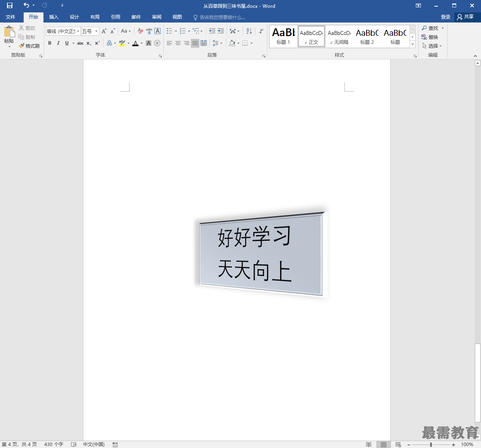
Task: Apply the 无间隔 style
Action: (x=339, y=36)
